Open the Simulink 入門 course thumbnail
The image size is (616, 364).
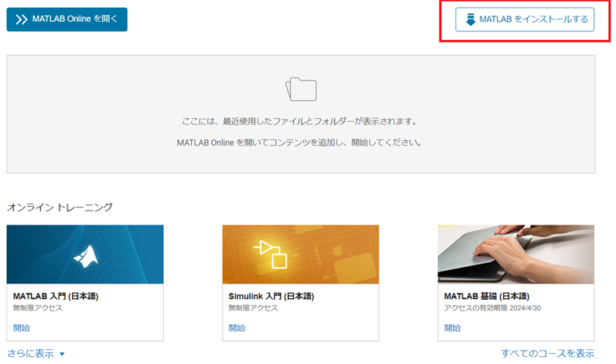click(300, 254)
